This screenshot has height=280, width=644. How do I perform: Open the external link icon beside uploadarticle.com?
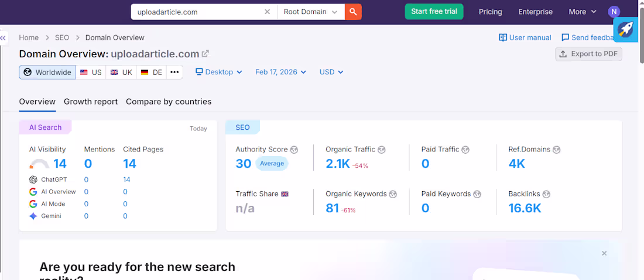tap(205, 53)
